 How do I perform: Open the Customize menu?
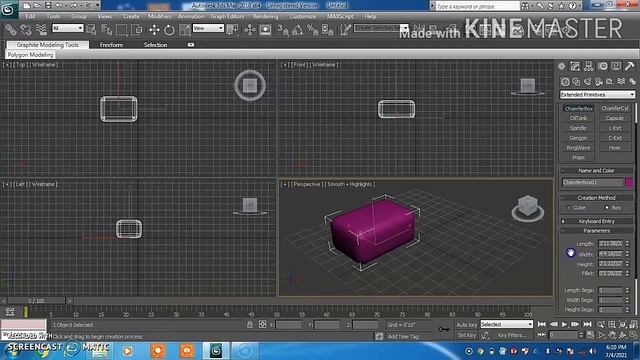(x=302, y=16)
